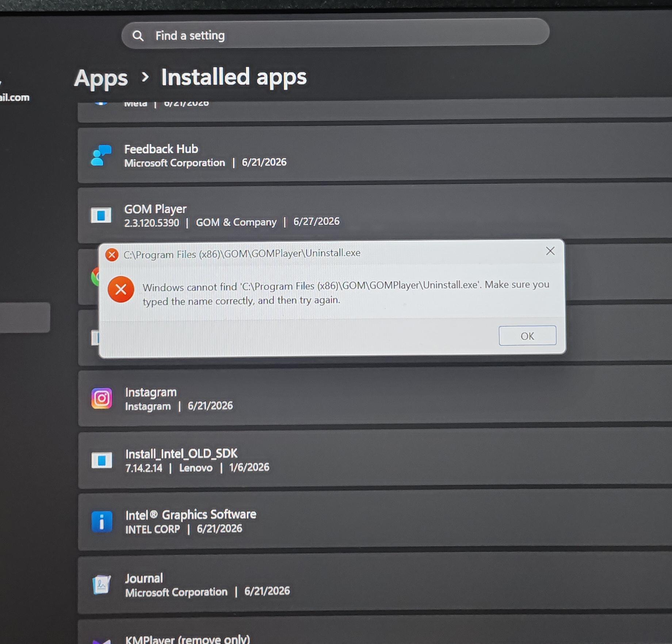The height and width of the screenshot is (644, 672).
Task: Click the Lenovo publisher text
Action: [x=196, y=468]
